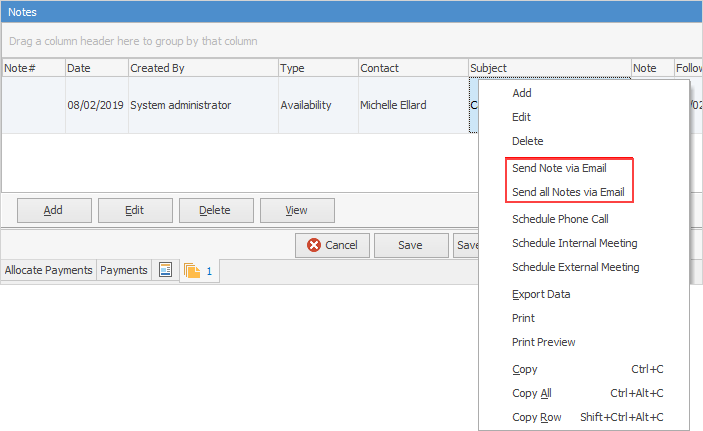Select the 08/02/2019 date cell
The height and width of the screenshot is (431, 703).
(97, 105)
